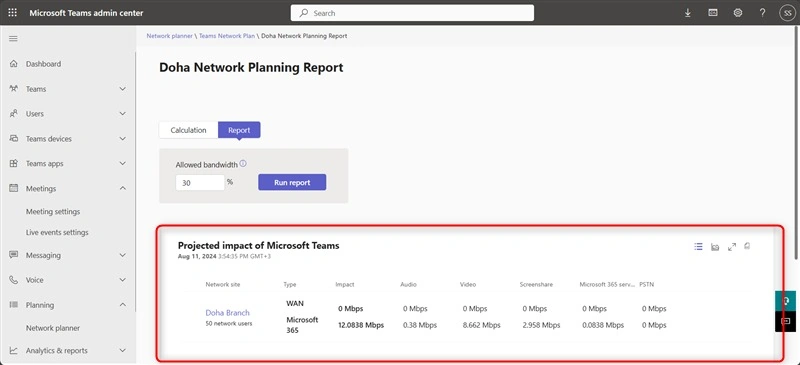The image size is (800, 365).
Task: Open the Doha Branch link
Action: 228,312
